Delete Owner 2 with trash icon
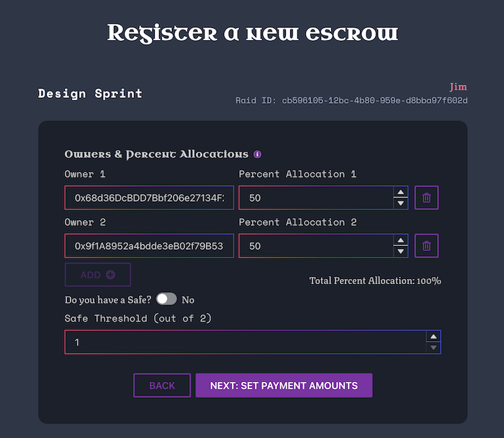 point(426,246)
